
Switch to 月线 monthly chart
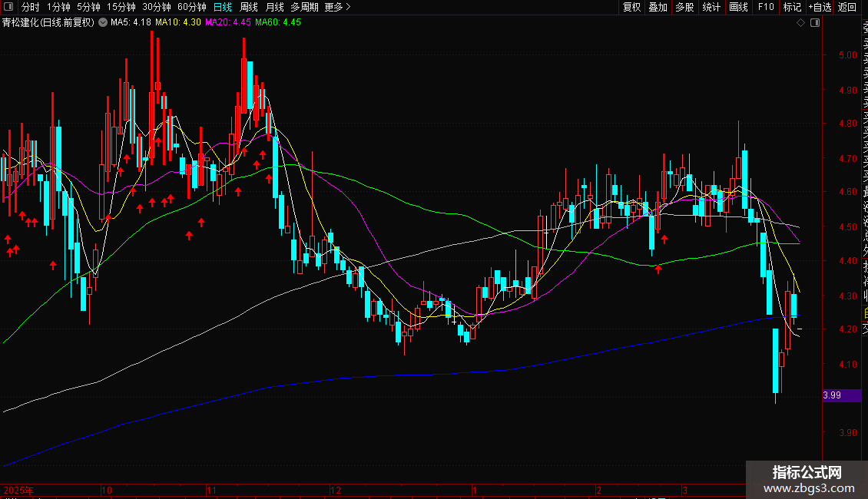tap(274, 7)
